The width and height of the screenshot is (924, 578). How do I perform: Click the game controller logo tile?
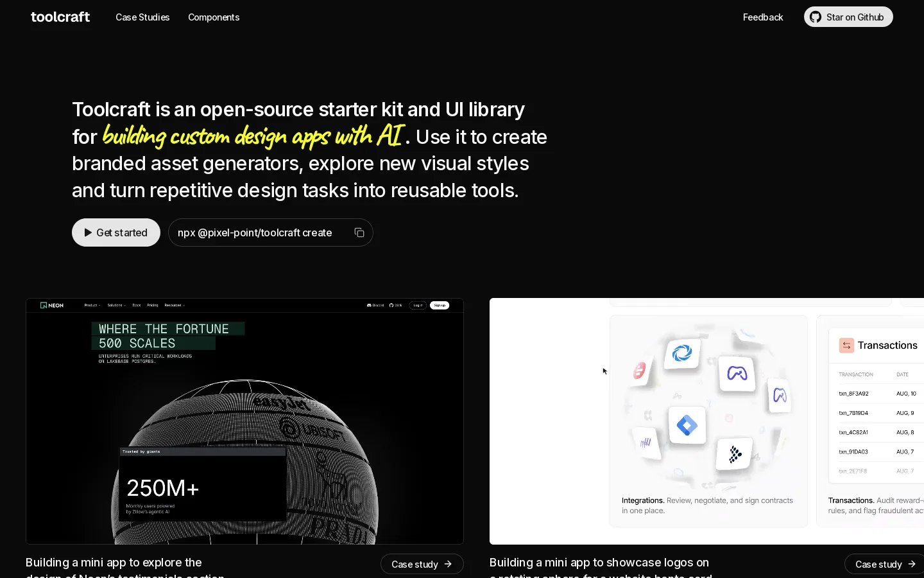pos(737,373)
